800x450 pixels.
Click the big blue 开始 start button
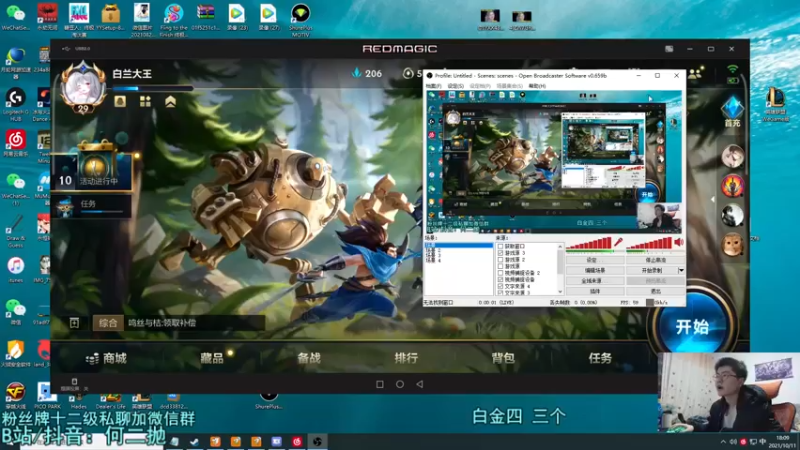[692, 327]
